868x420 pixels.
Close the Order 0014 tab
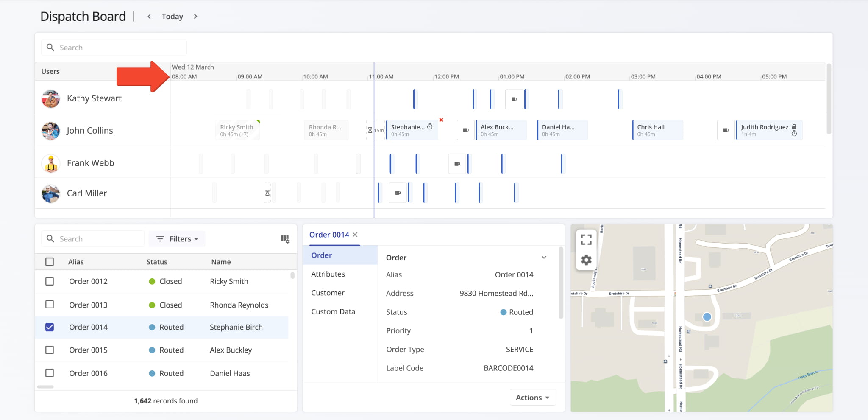tap(355, 235)
